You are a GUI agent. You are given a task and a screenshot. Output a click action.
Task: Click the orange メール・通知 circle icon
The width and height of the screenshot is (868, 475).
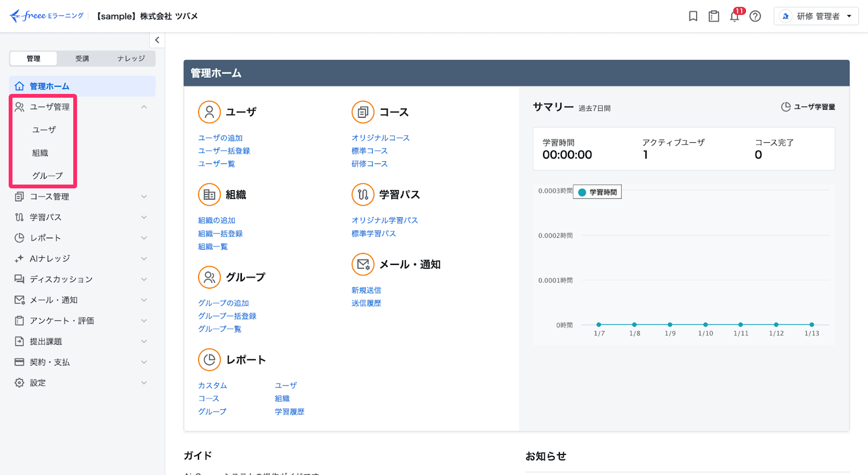pyautogui.click(x=363, y=264)
